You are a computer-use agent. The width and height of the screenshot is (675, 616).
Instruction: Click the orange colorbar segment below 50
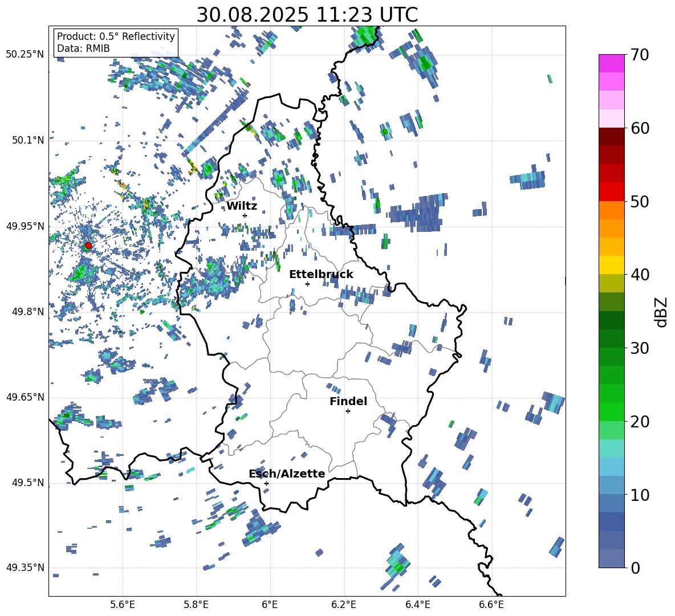tap(611, 210)
